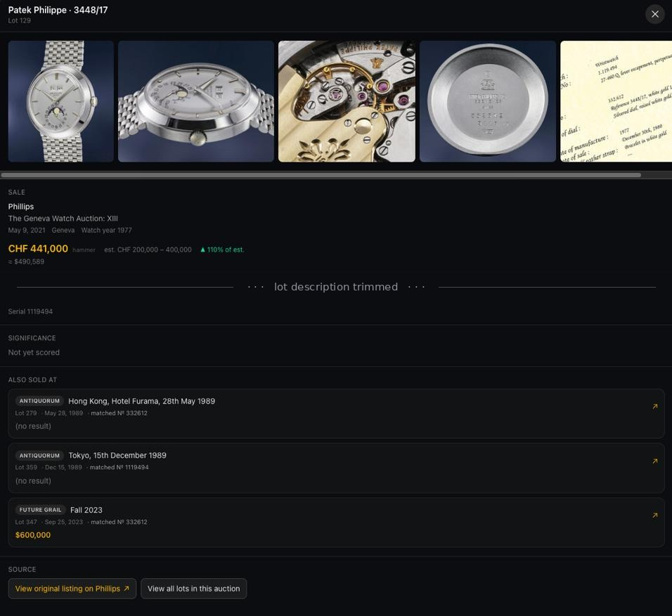Open arrow icon for Hong Kong 1989 sale
Image resolution: width=672 pixels, height=616 pixels.
point(655,406)
